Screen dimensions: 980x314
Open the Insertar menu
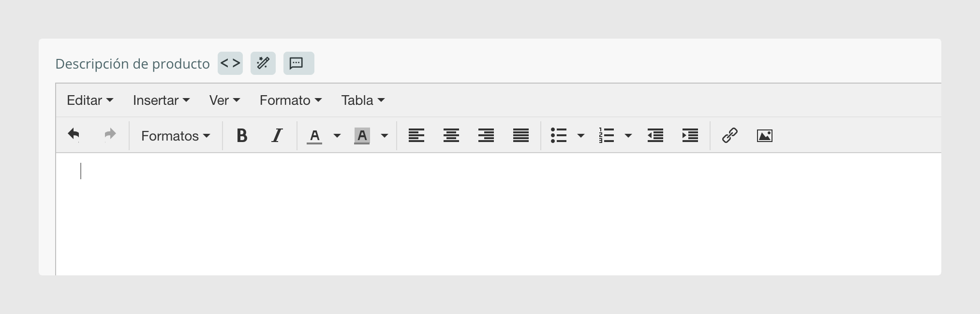162,100
